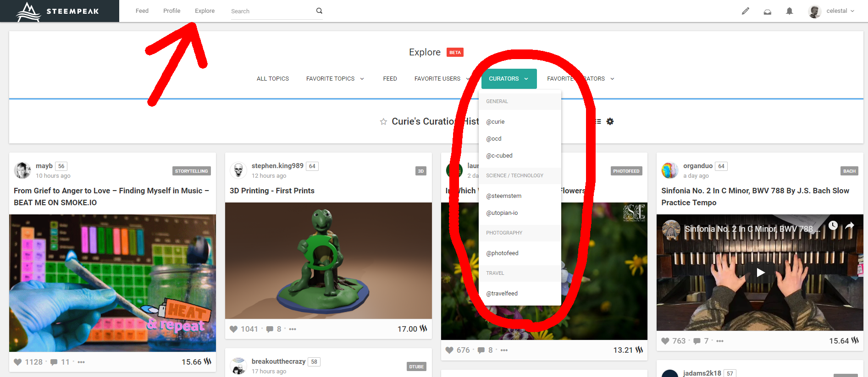Open the celestal account menu
This screenshot has height=377, width=868.
pyautogui.click(x=832, y=11)
